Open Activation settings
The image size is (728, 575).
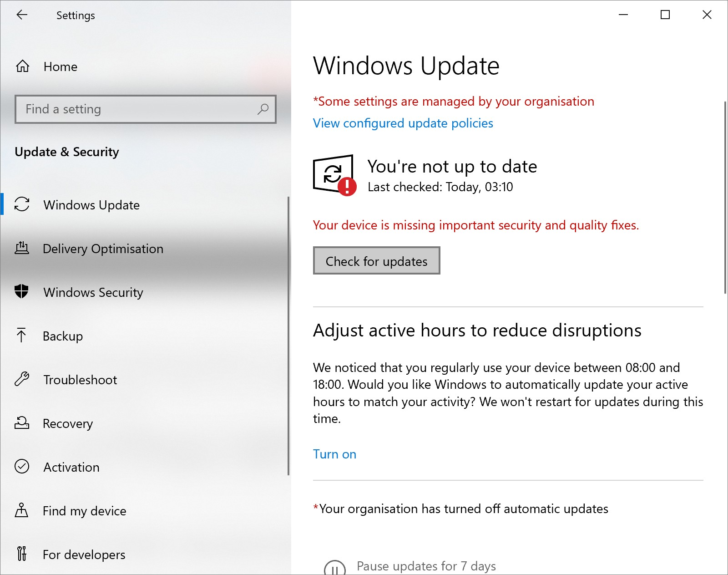[x=145, y=467]
